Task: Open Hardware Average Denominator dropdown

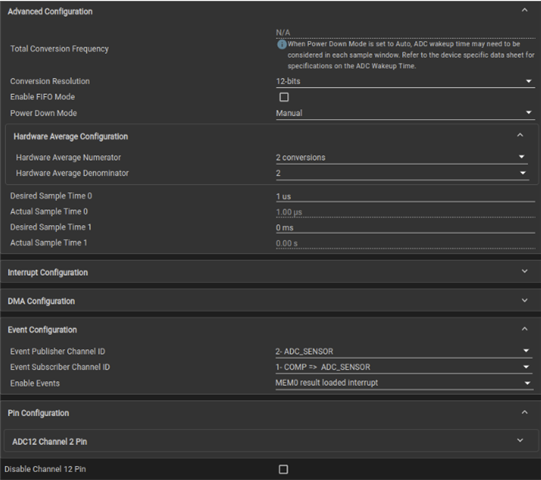Action: tap(402, 173)
